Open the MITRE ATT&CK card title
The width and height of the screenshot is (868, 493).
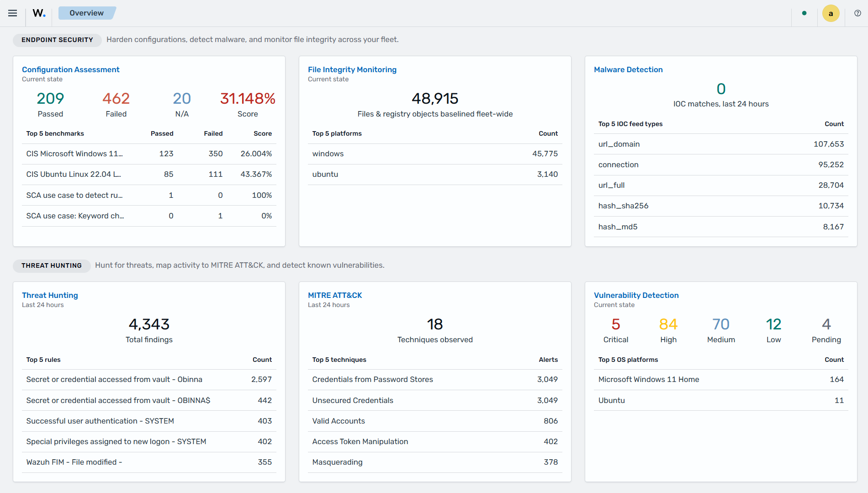(x=334, y=295)
